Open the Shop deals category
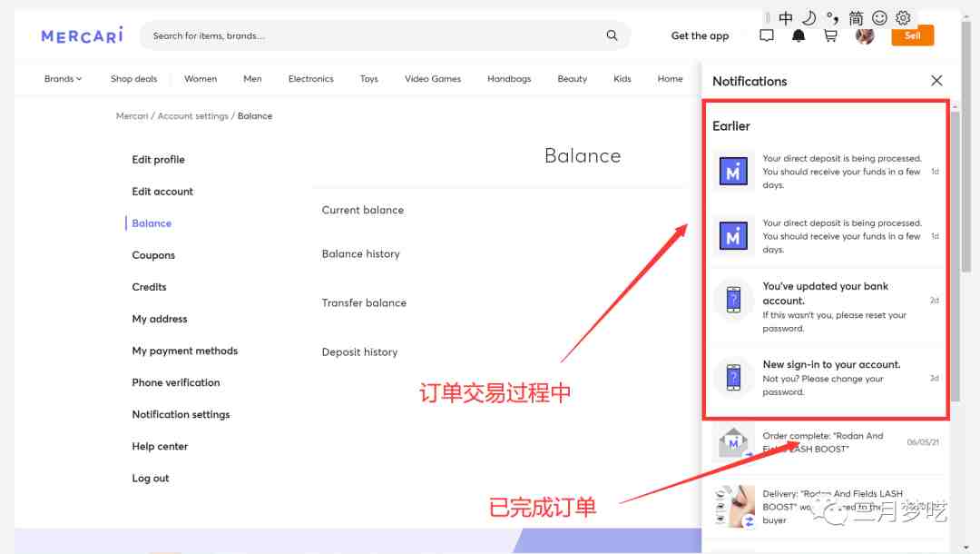Screen dimensions: 980x554 (133, 79)
